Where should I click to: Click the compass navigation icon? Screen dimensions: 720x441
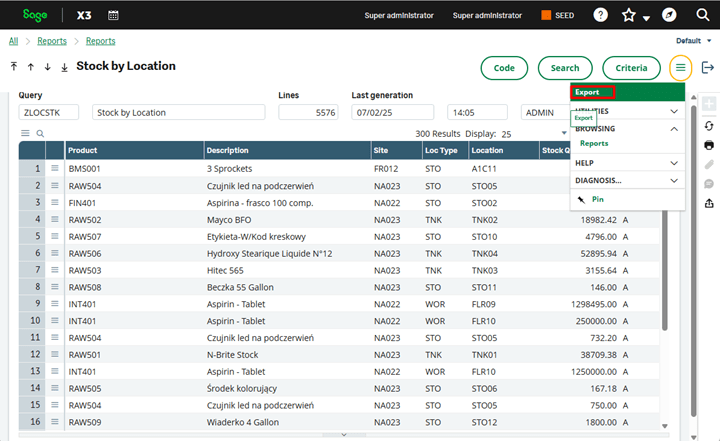(x=668, y=15)
